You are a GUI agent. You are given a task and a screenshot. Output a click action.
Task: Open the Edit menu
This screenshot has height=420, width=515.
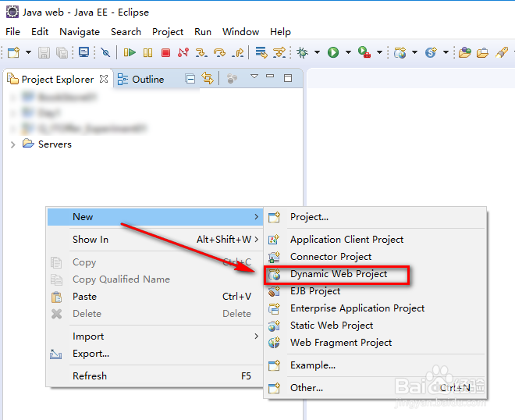(x=40, y=32)
